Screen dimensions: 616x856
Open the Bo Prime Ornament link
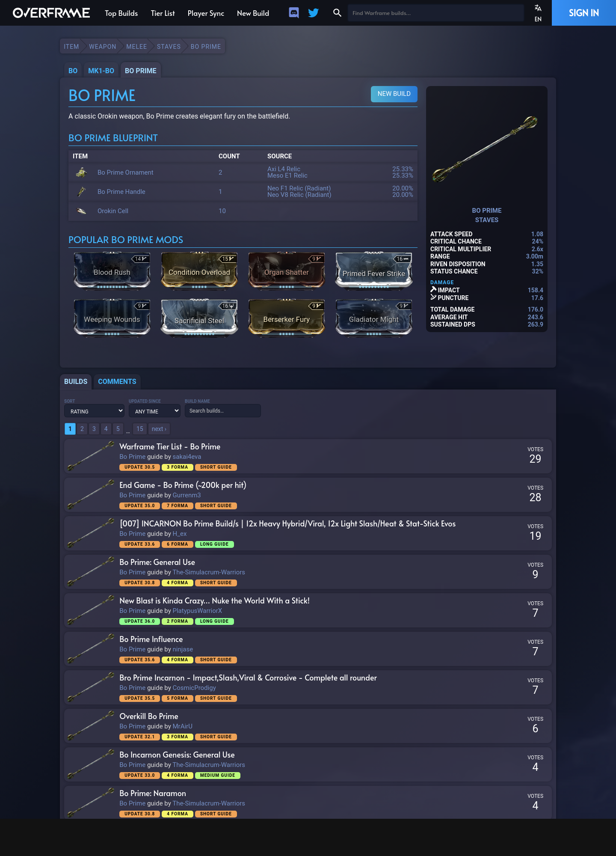click(x=125, y=172)
